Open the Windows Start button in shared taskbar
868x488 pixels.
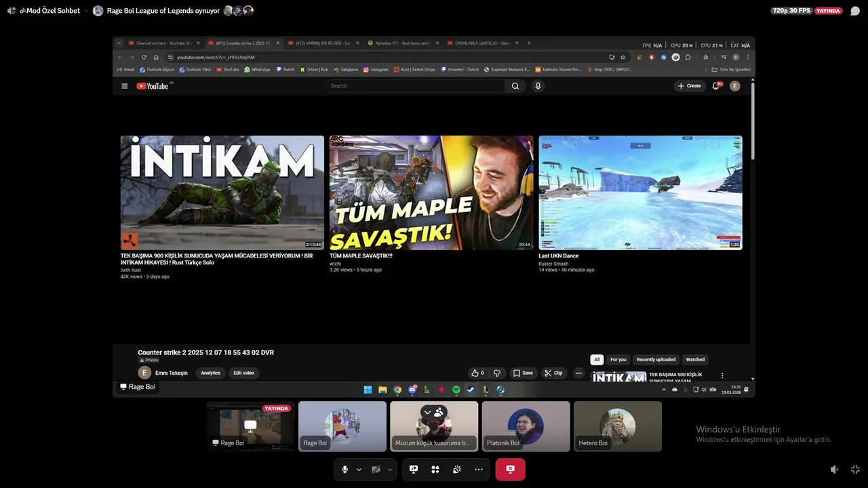click(368, 390)
